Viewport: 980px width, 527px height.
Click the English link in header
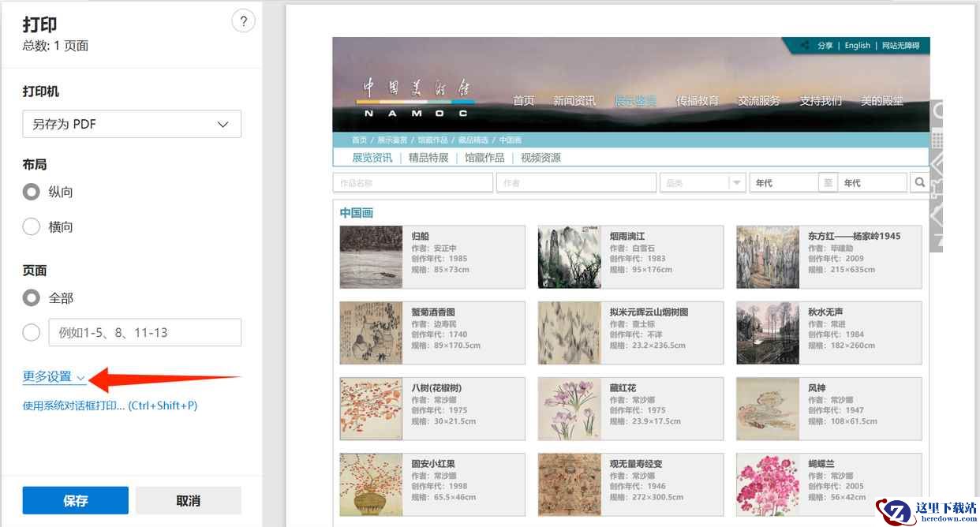(857, 45)
